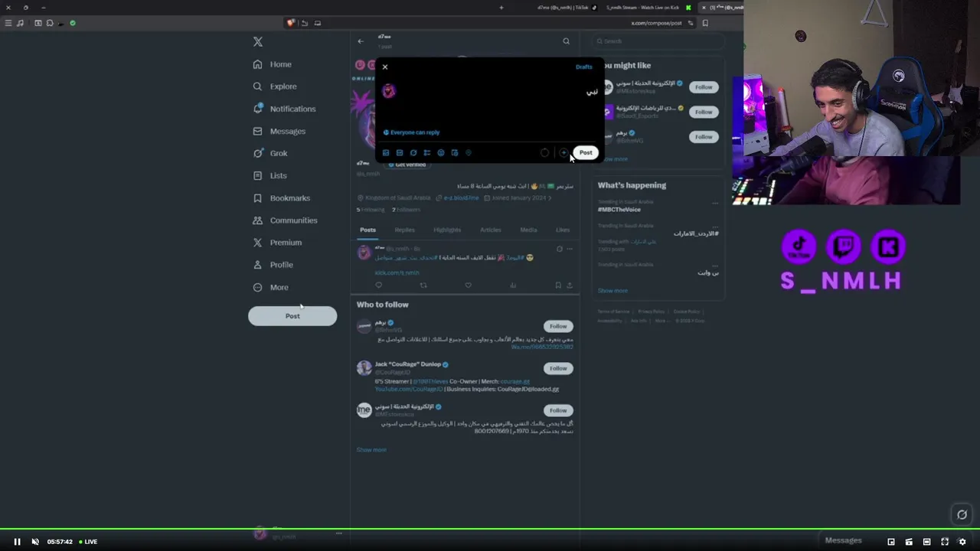Click the X logo at top of sidebar
The width and height of the screenshot is (980, 551).
pyautogui.click(x=258, y=42)
